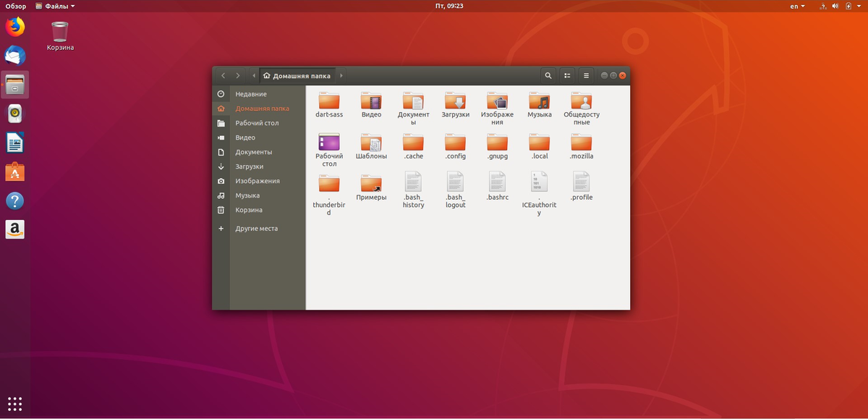Click the path bar right scroll arrow
This screenshot has height=419, width=868.
(341, 75)
